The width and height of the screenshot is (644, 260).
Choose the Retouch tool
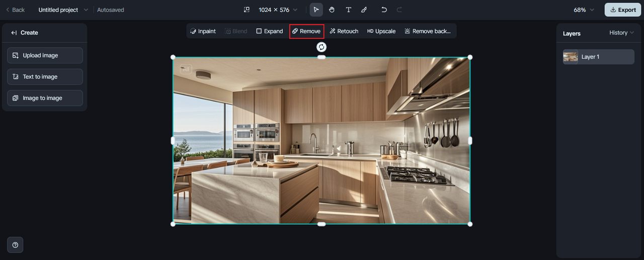(344, 31)
